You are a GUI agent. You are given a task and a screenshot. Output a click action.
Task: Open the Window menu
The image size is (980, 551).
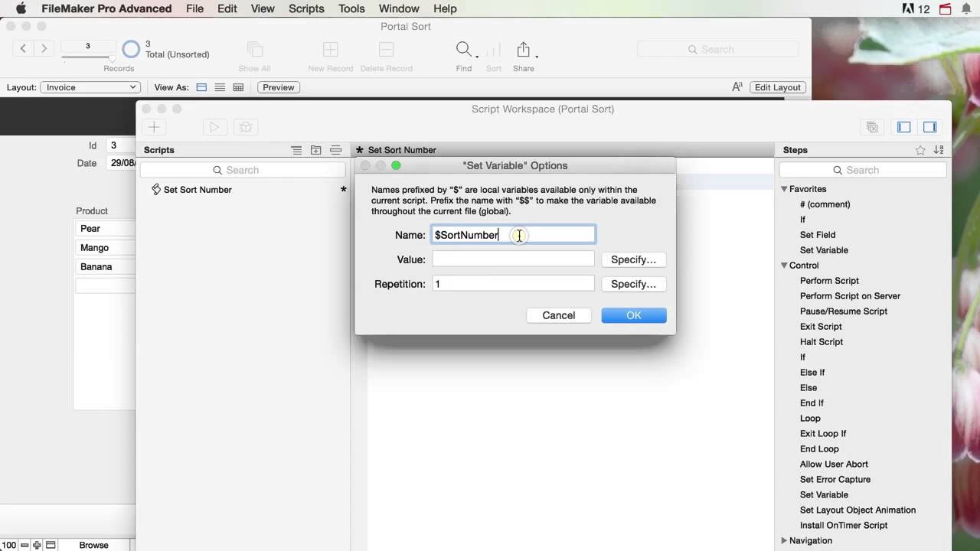click(x=399, y=8)
